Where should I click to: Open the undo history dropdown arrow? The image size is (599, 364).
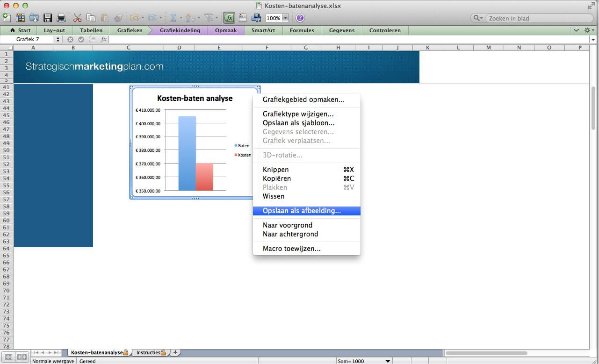143,18
